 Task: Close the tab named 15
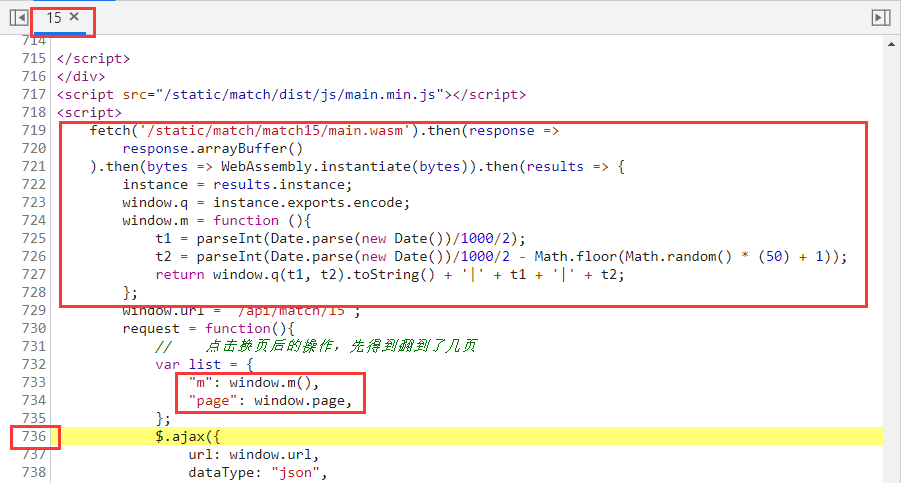point(74,17)
